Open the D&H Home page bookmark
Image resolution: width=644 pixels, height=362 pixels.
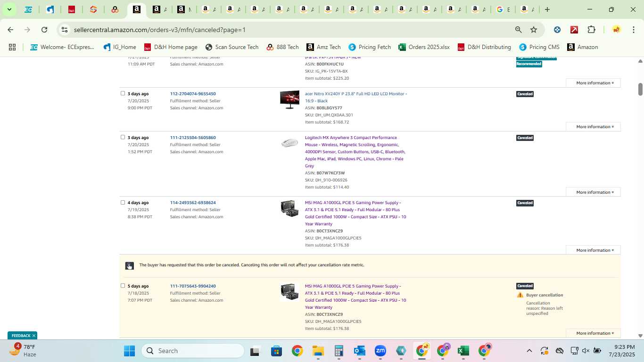pos(171,47)
